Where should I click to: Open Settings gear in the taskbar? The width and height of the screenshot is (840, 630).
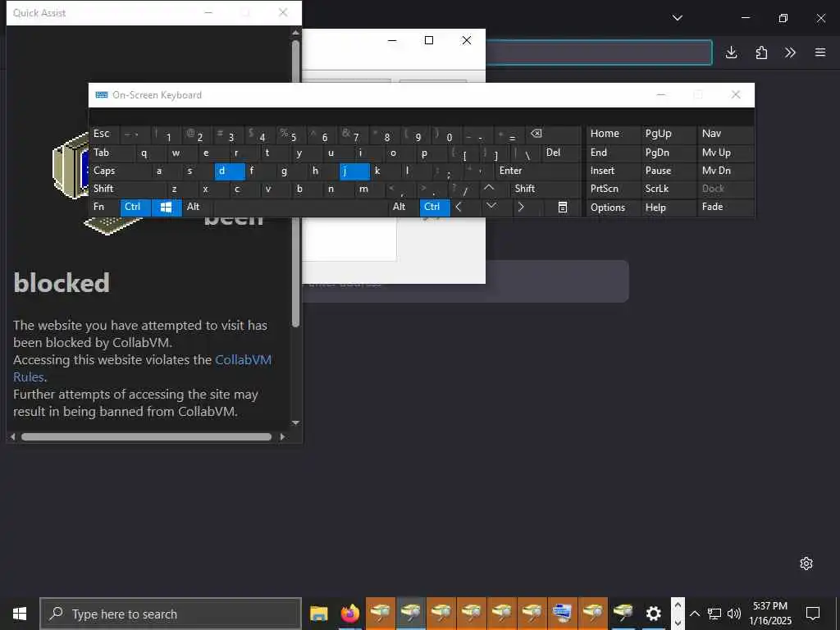[653, 614]
